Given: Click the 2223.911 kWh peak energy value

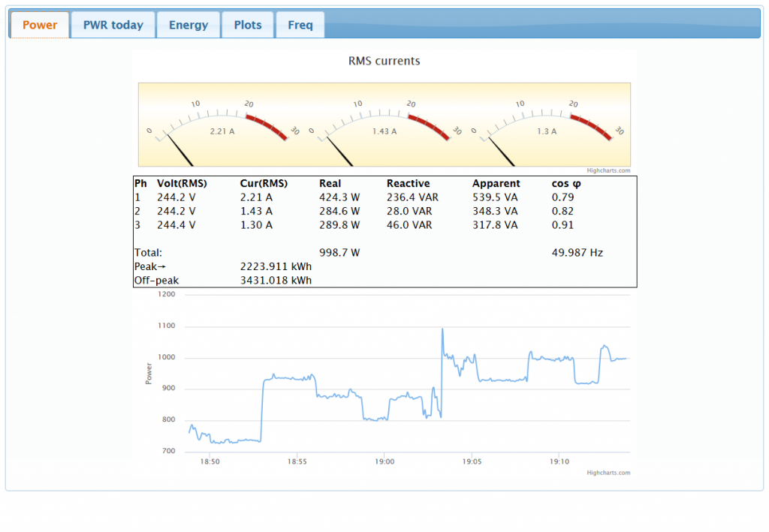Looking at the screenshot, I should click(x=276, y=266).
